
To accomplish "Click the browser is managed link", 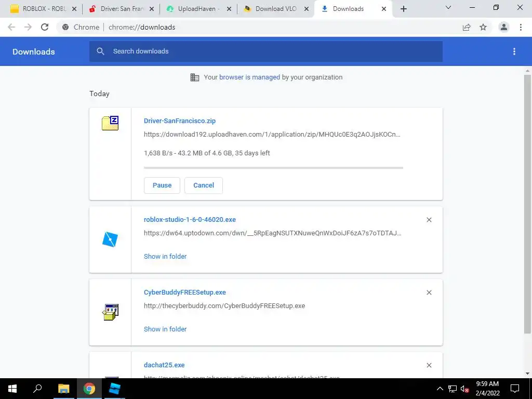I will [249, 77].
